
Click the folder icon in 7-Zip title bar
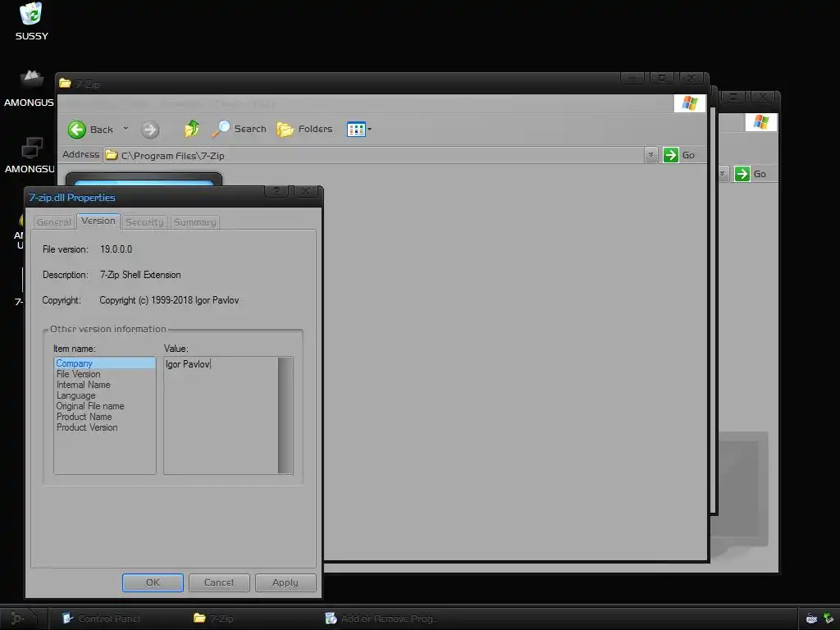tap(66, 83)
